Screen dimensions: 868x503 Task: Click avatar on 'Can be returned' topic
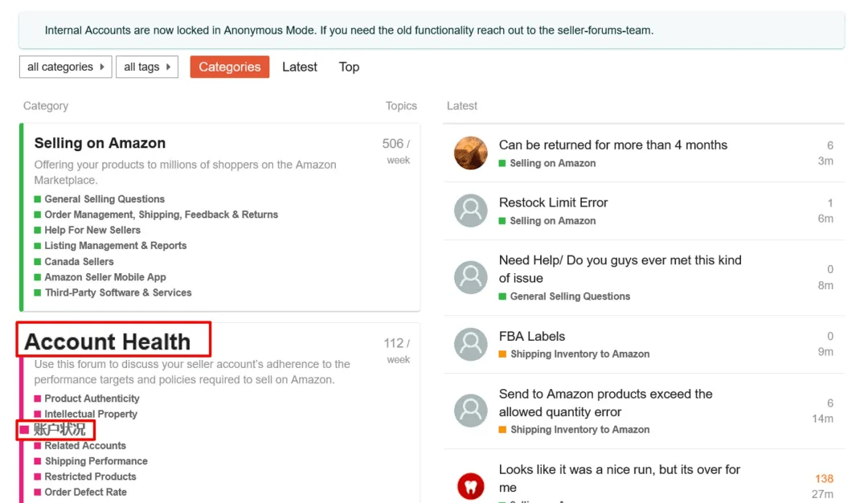click(471, 153)
